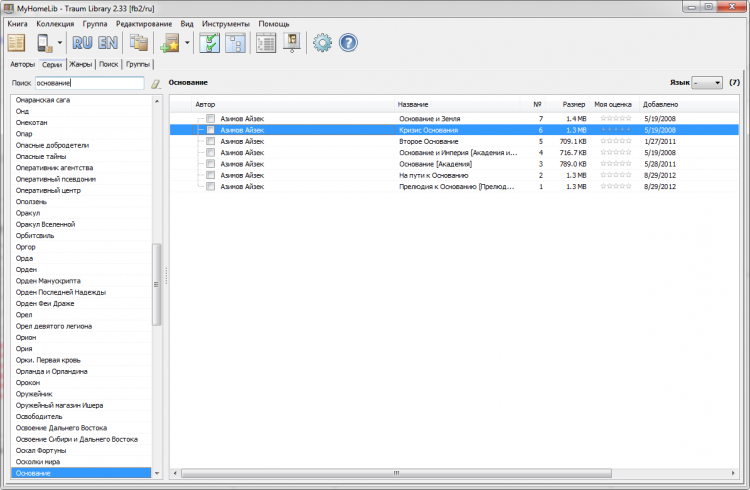Open the send-to-device dropdown arrow

(x=60, y=43)
